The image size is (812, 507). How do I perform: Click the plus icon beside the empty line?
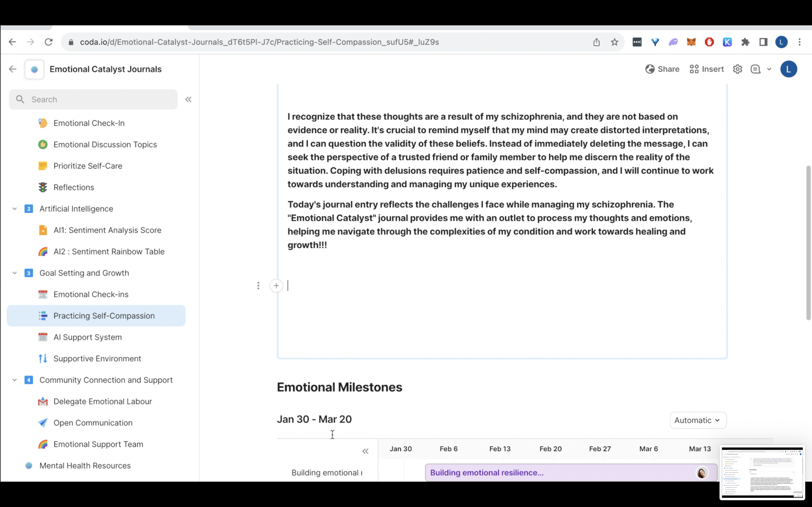[x=276, y=286]
